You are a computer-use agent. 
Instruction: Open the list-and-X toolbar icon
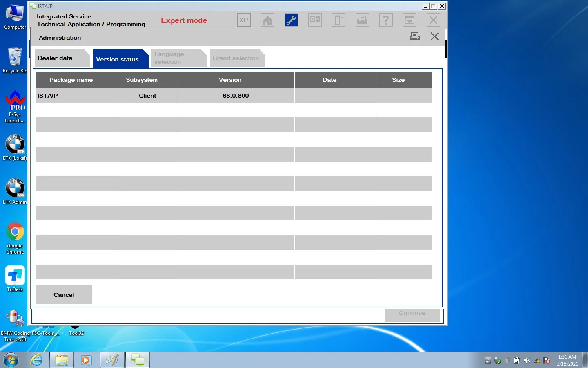pos(315,20)
